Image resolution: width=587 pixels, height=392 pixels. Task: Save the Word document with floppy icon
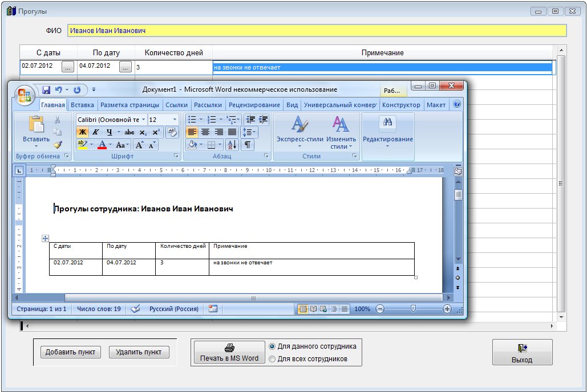point(46,90)
